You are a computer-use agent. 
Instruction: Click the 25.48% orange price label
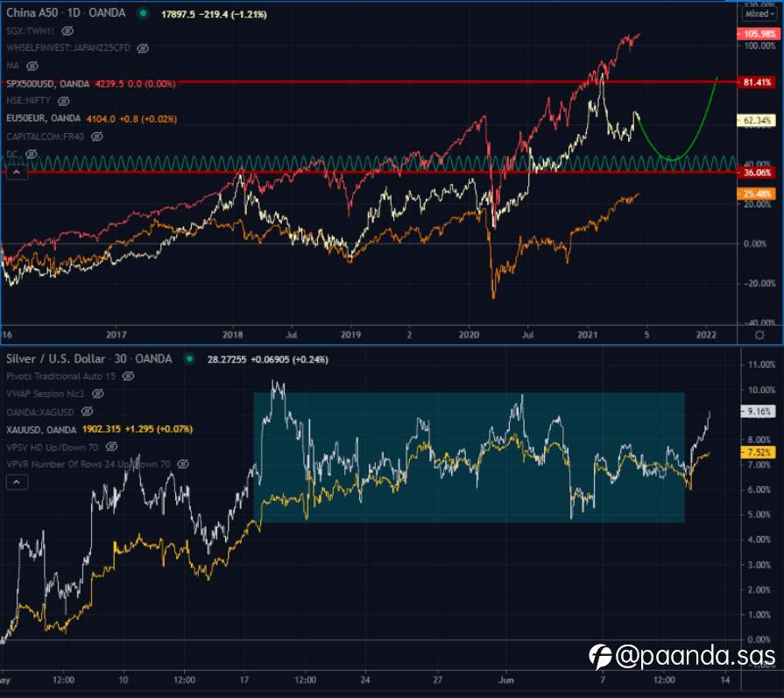tap(757, 194)
